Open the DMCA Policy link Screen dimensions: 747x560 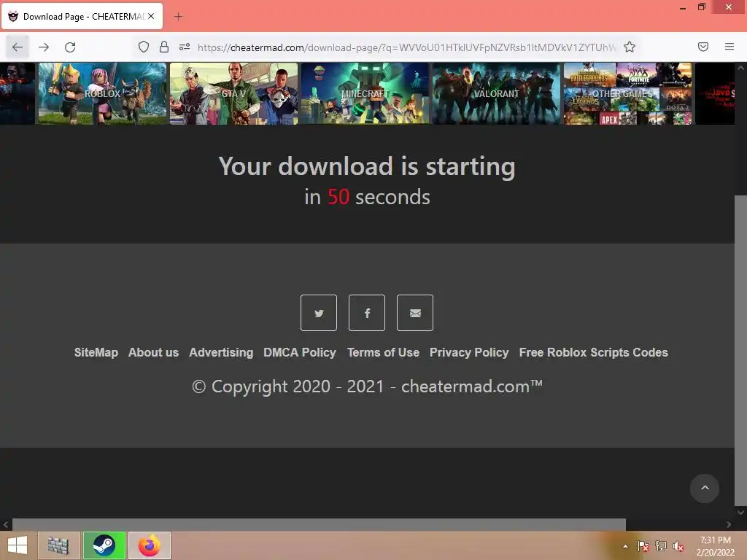click(x=300, y=352)
